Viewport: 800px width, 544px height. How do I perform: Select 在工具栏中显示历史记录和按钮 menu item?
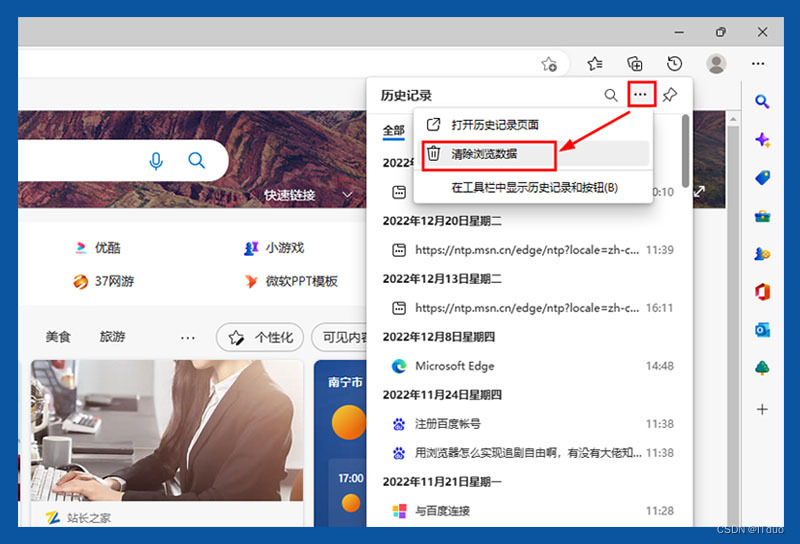pyautogui.click(x=533, y=188)
